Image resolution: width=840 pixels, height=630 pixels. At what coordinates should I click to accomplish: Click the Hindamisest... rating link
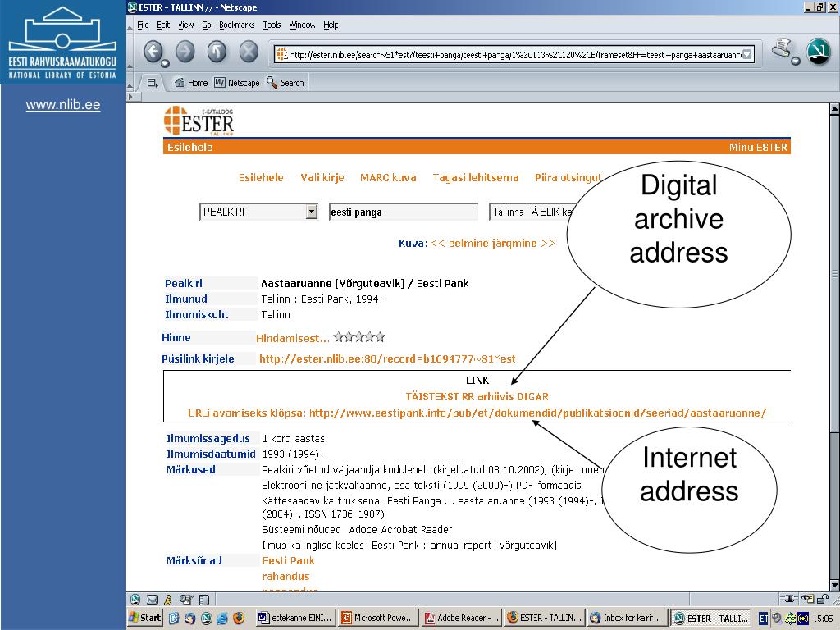pos(293,338)
